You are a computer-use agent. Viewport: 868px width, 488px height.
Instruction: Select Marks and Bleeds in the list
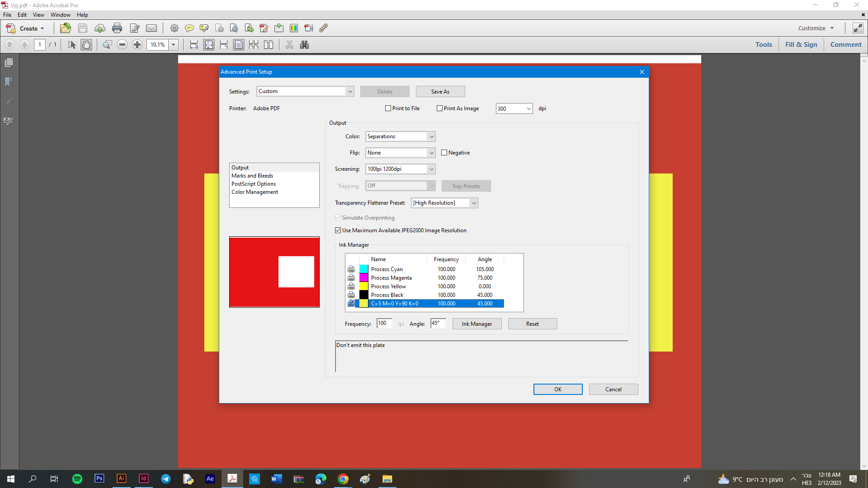point(252,176)
